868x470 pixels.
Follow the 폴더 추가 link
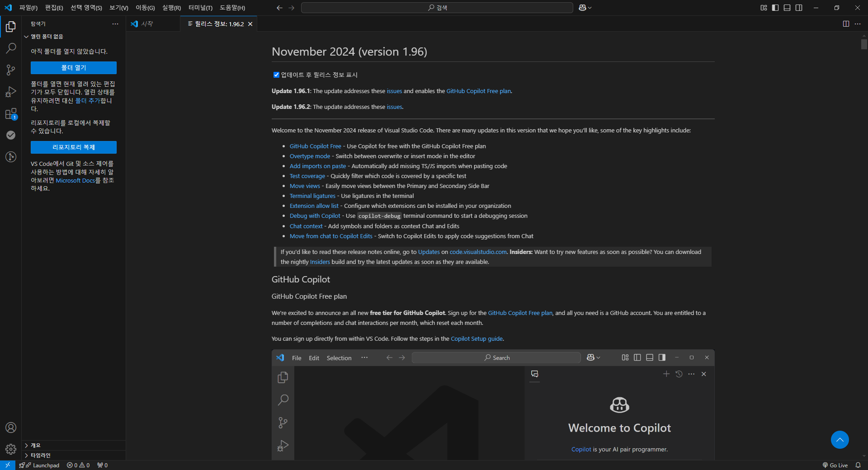point(87,101)
